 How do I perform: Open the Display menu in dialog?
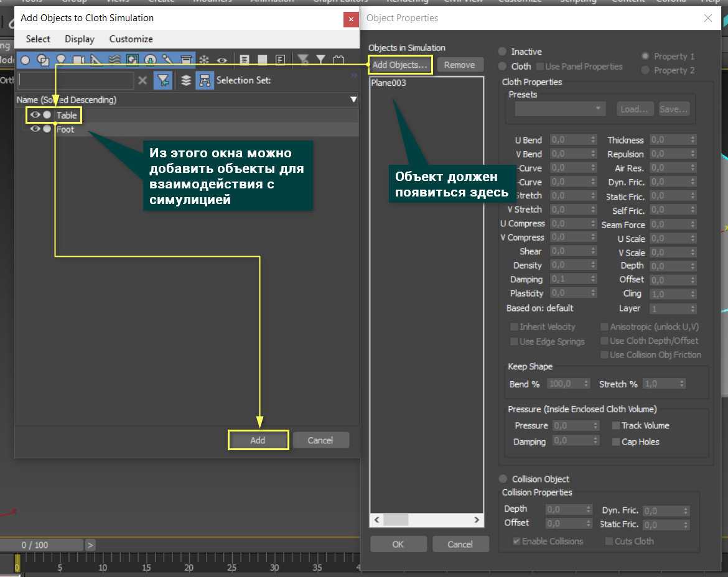80,39
